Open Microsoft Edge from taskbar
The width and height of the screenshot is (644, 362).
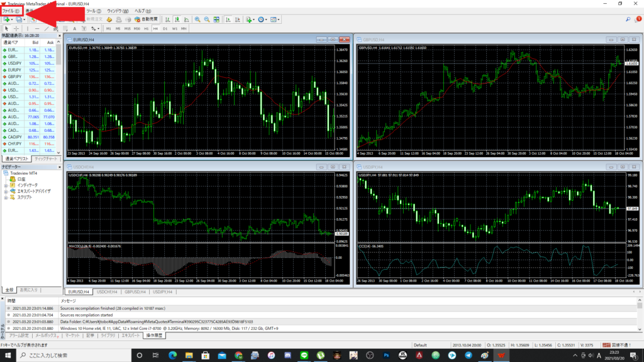[x=172, y=356]
